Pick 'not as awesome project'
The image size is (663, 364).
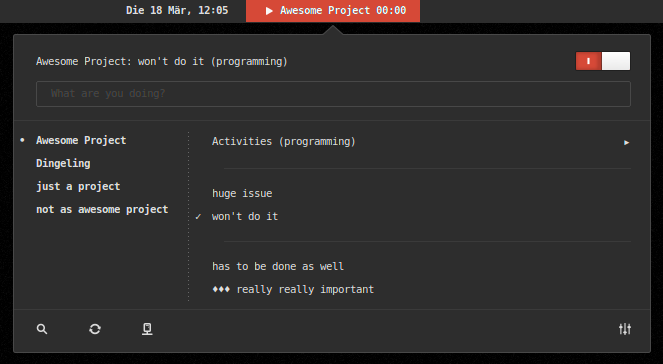102,209
